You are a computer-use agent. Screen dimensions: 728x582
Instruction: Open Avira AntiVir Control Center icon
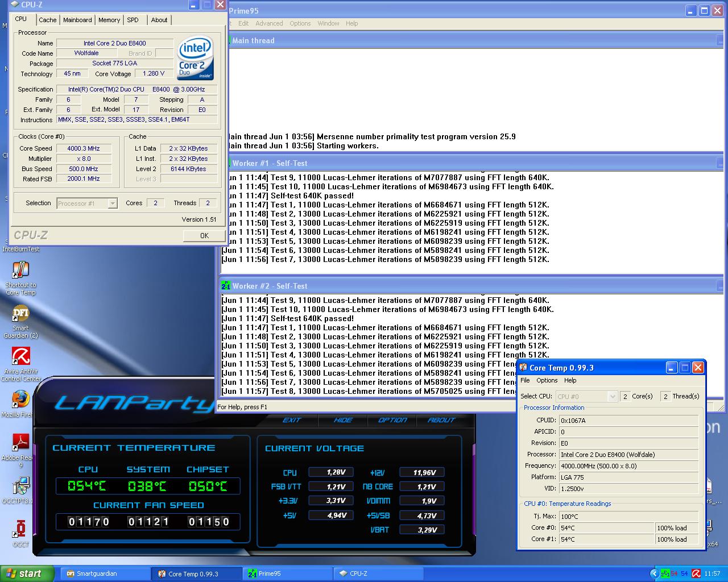point(21,356)
